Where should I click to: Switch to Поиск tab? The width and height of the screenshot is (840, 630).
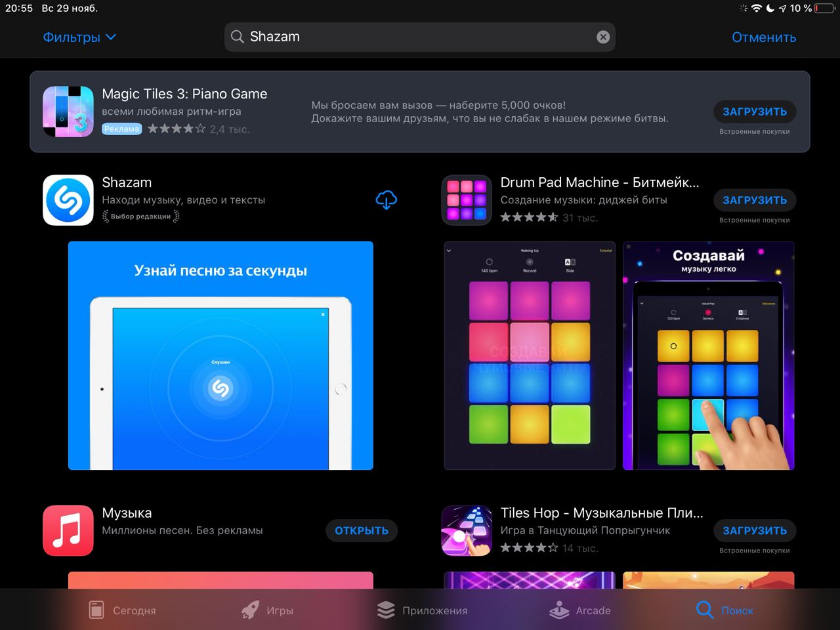point(724,610)
